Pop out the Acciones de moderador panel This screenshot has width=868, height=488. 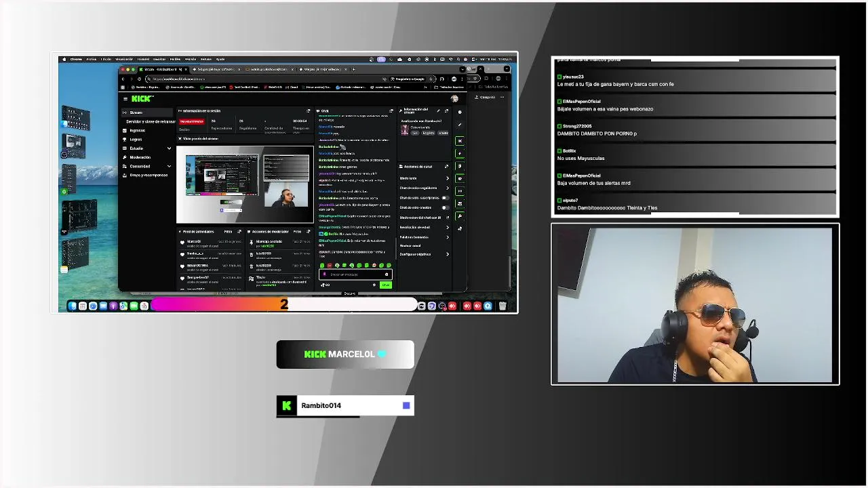(309, 231)
